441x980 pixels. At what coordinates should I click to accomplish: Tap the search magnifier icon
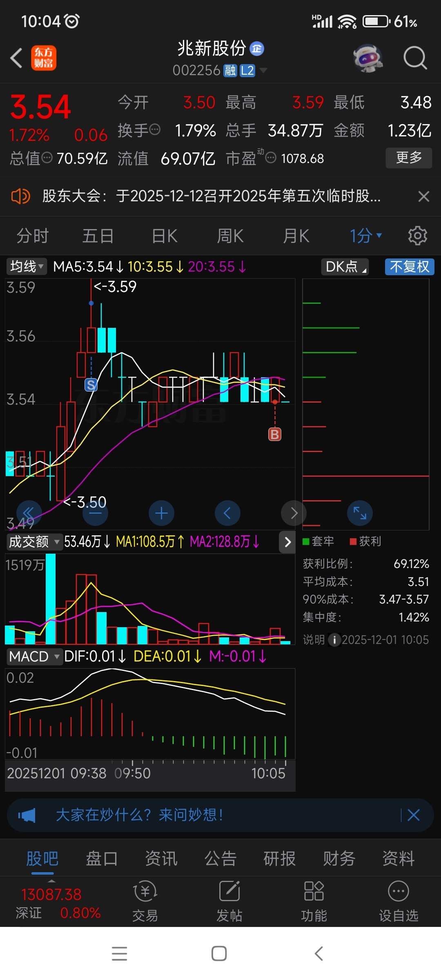(415, 58)
